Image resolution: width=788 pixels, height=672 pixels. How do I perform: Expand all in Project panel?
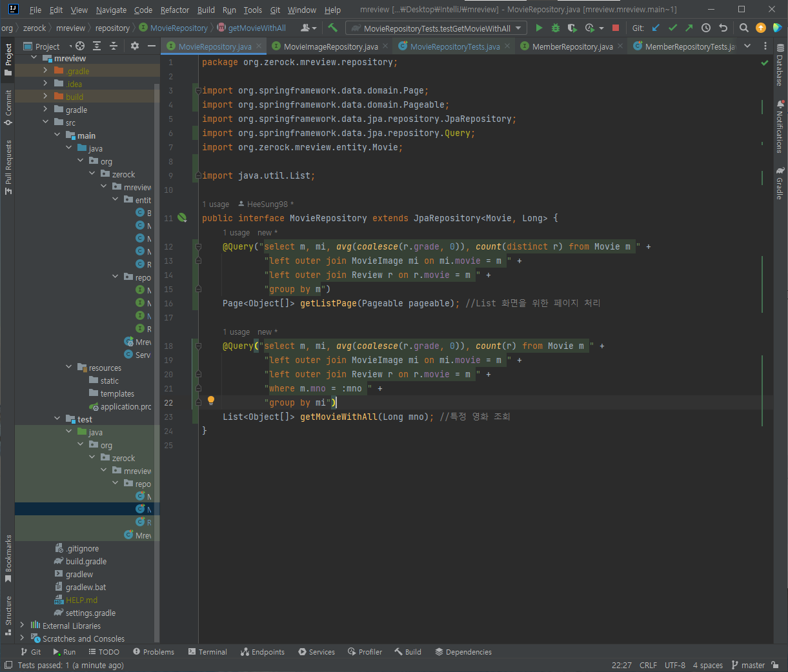click(x=97, y=46)
